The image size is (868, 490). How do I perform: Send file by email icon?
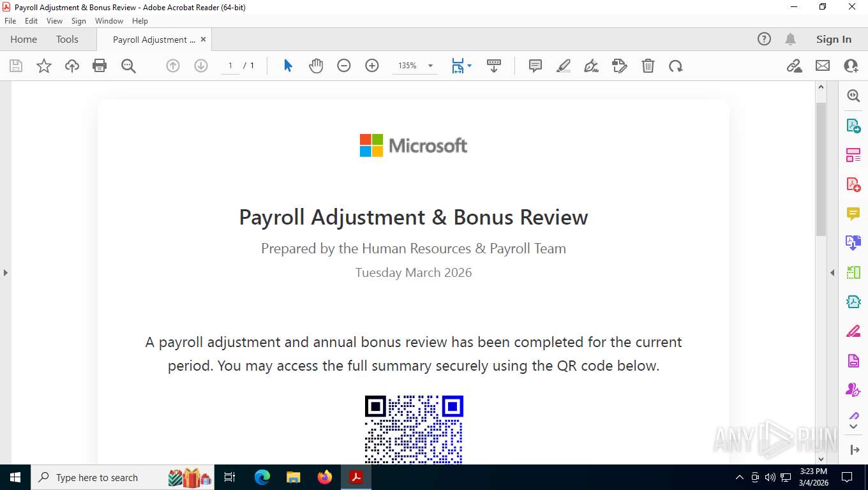(823, 66)
